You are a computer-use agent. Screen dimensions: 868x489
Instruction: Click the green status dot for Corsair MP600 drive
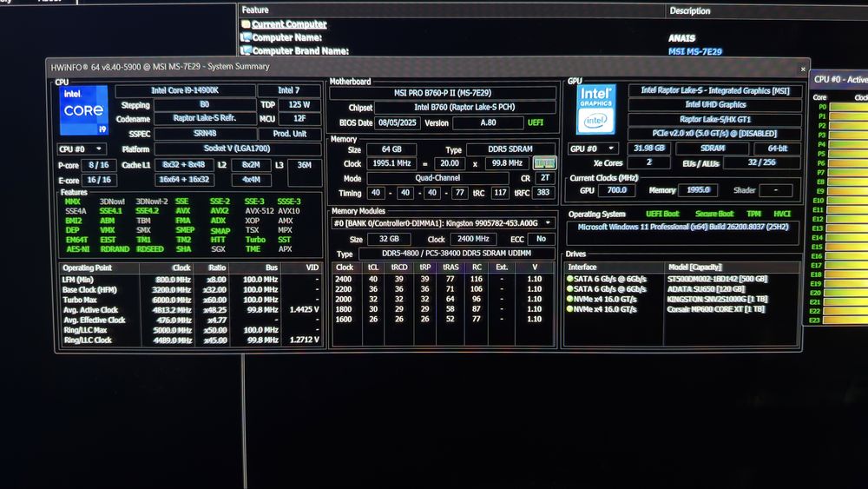[x=569, y=308]
